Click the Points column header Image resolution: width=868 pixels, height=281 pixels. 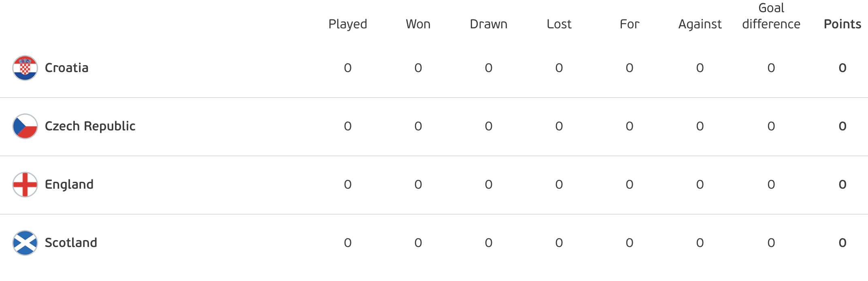tap(842, 24)
